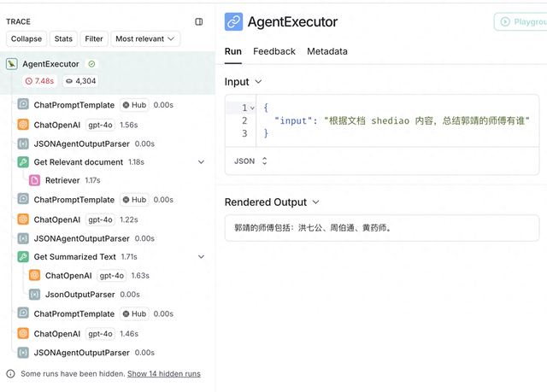
Task: Click the first ChatPromptTemplate row icon
Action: [x=23, y=104]
